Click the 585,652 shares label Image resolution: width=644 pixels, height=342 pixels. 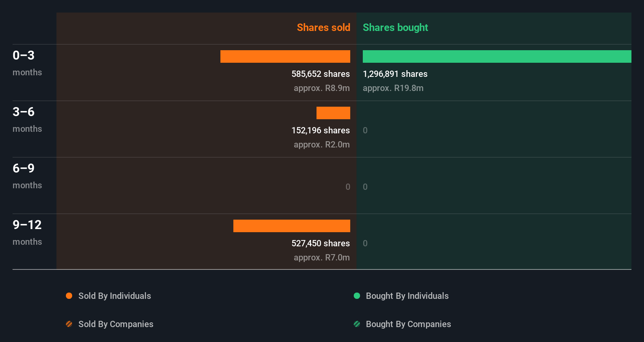[x=320, y=74]
